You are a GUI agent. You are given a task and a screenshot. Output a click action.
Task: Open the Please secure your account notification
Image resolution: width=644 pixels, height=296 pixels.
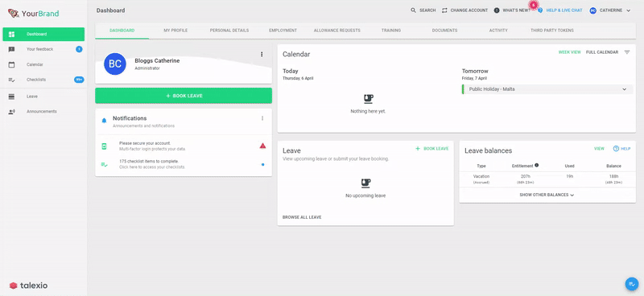pyautogui.click(x=184, y=146)
